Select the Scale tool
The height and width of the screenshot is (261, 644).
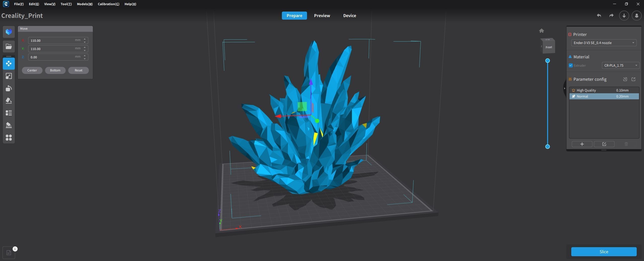(x=9, y=76)
